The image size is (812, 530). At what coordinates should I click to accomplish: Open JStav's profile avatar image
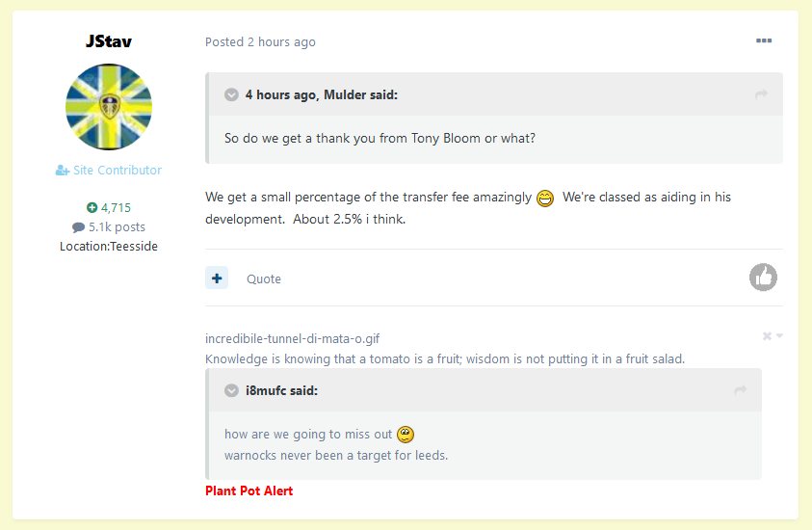(109, 107)
